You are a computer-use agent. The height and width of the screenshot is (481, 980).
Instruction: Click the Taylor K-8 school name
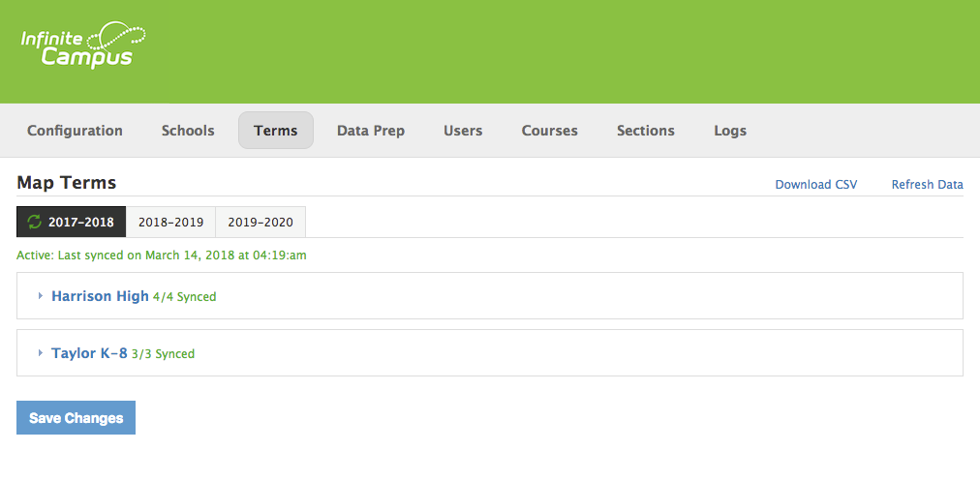(89, 353)
